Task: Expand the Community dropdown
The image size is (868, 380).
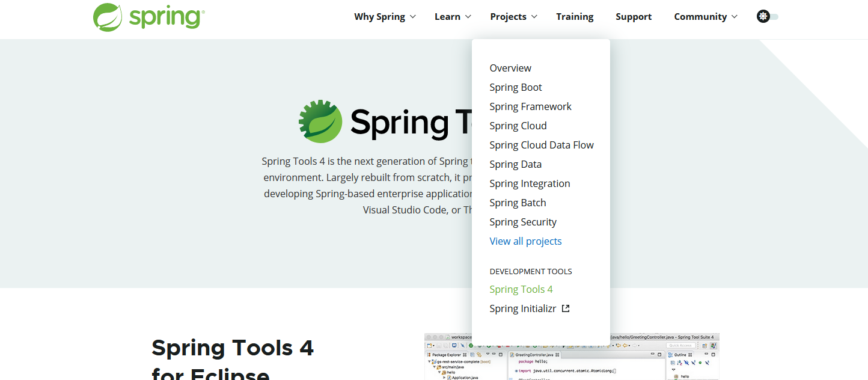Action: coord(706,16)
